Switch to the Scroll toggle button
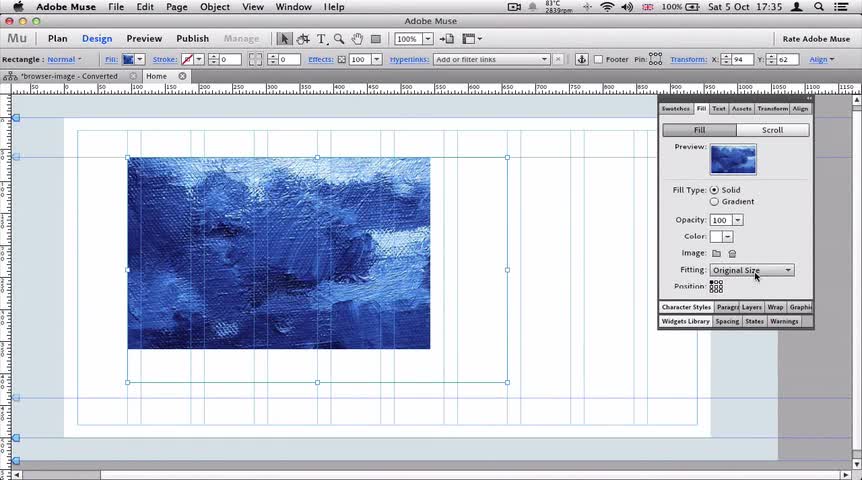 (x=772, y=130)
